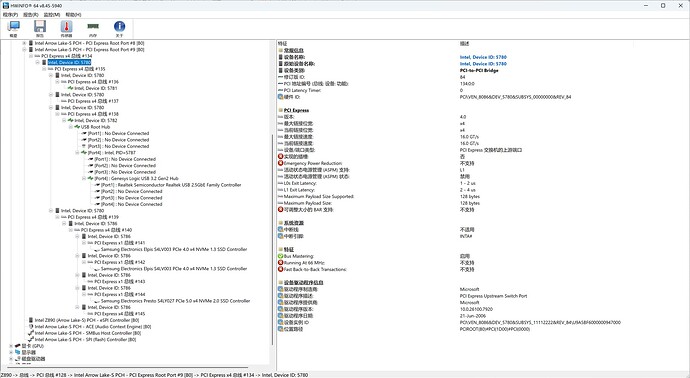Open the 概要 summary toolbar icon

coord(14,29)
